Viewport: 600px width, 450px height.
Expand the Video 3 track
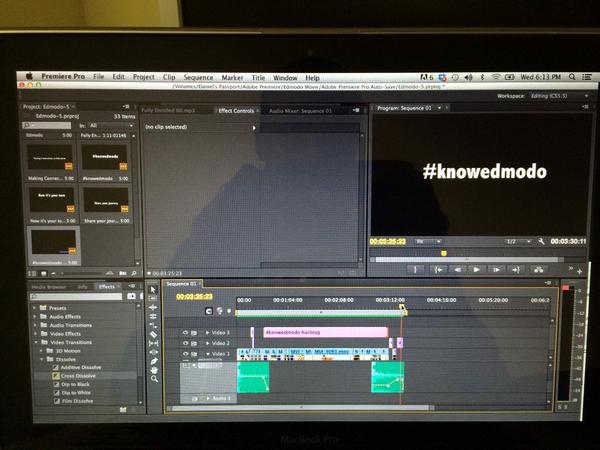pyautogui.click(x=208, y=333)
